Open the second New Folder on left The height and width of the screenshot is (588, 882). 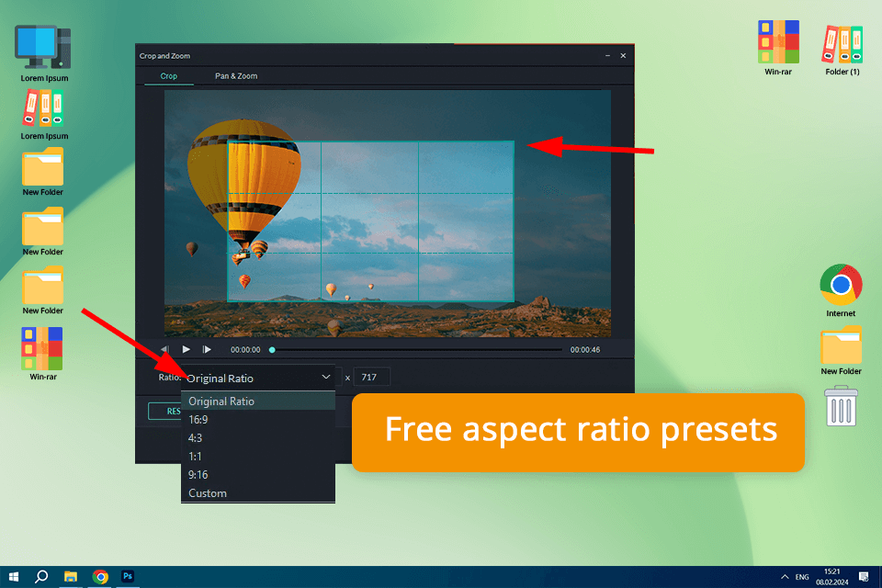pos(43,232)
